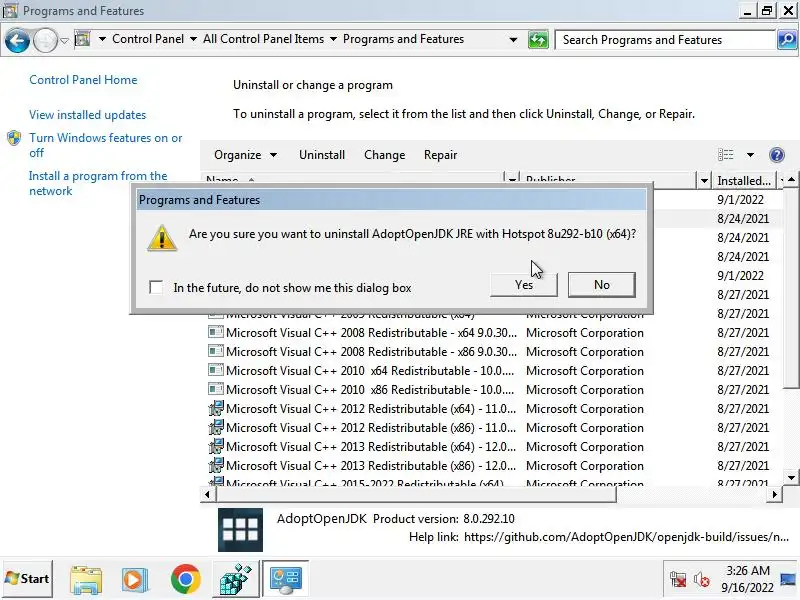The image size is (800, 600).
Task: Click the Search Programs and Features field
Action: (665, 40)
